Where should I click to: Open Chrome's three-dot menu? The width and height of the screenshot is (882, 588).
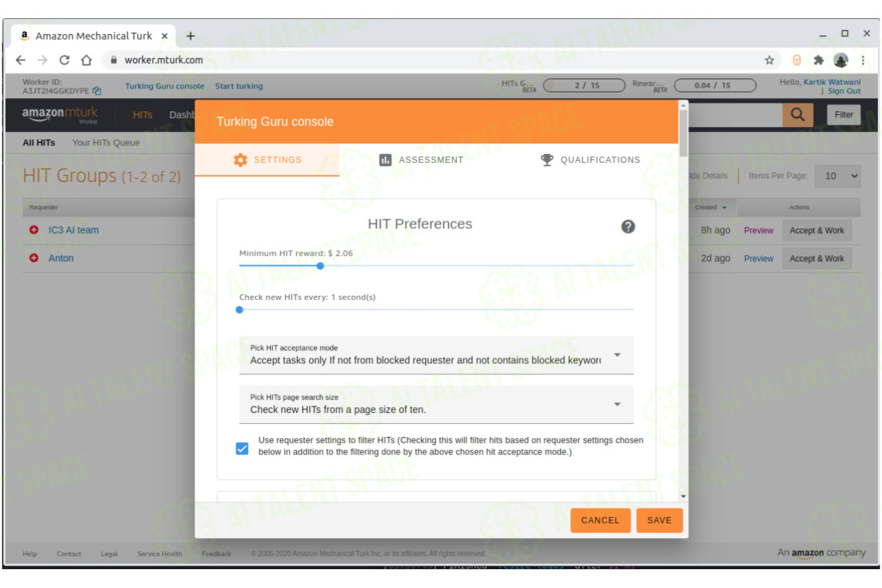coord(863,60)
